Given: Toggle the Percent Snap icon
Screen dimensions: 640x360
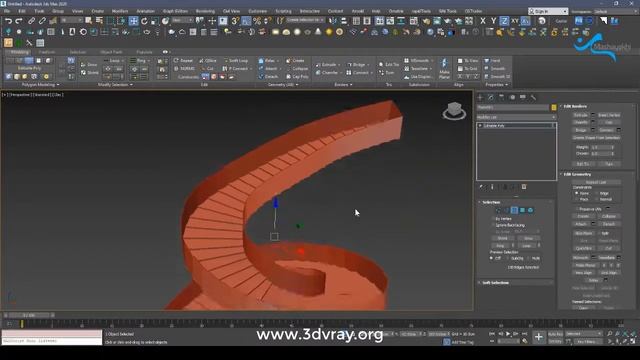Looking at the screenshot, I should pos(257,20).
